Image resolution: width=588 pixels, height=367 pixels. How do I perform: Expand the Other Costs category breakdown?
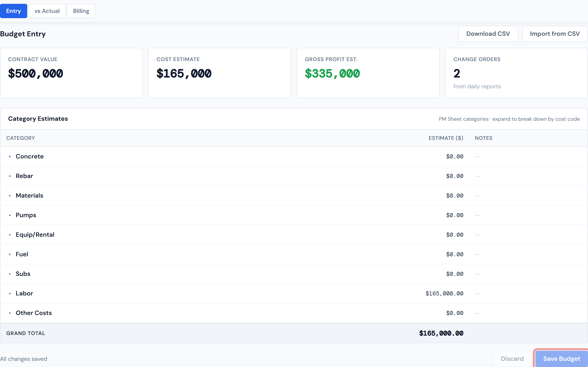(x=10, y=313)
